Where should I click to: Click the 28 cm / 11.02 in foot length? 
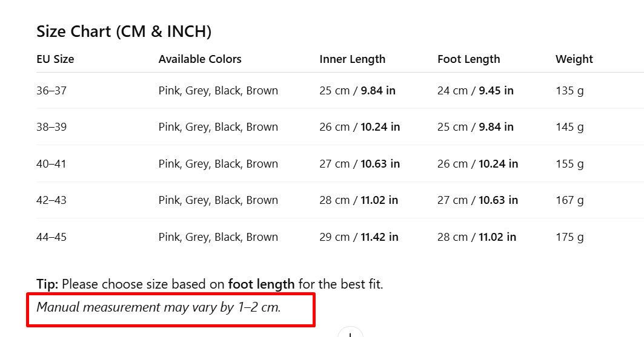[477, 237]
